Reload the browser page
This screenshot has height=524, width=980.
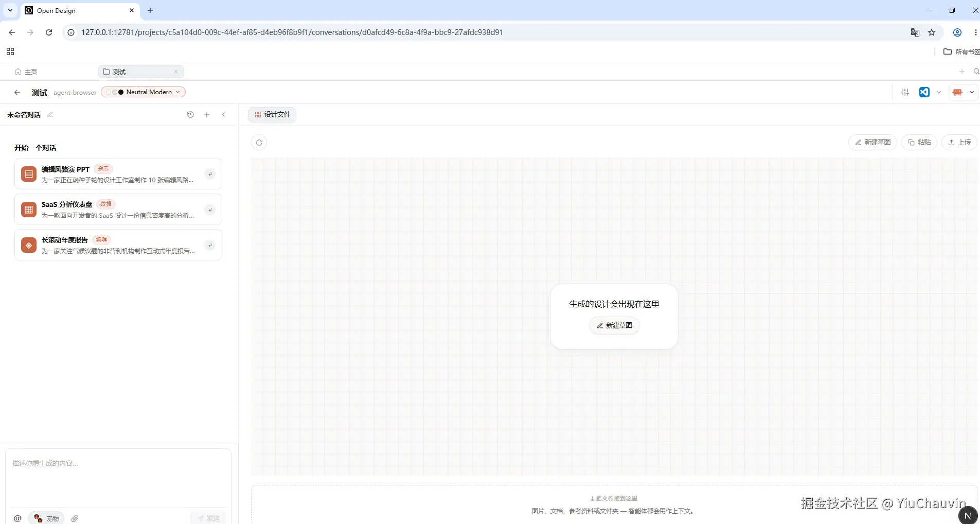(x=49, y=32)
